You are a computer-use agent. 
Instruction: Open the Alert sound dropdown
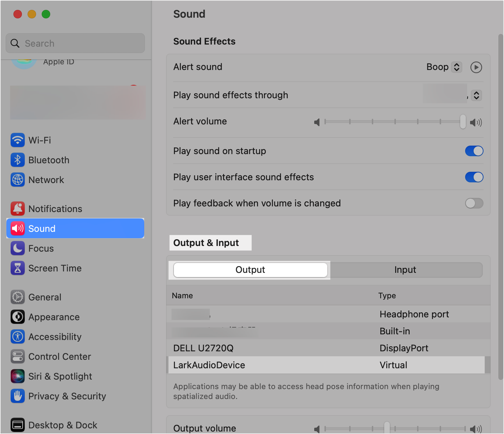(456, 67)
